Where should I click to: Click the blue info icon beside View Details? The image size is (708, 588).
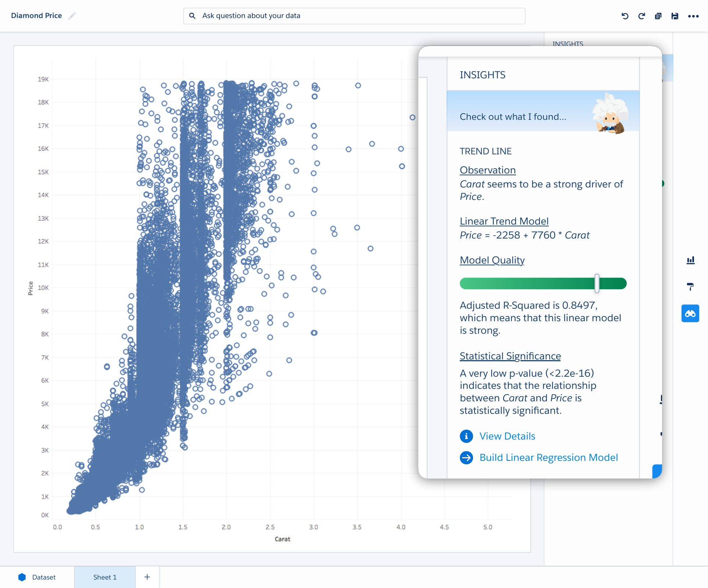click(466, 436)
